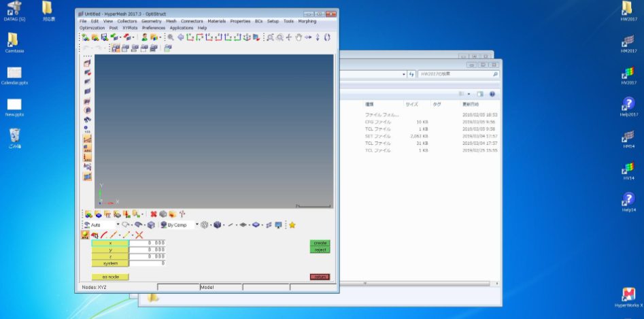The image size is (644, 319).
Task: Click the Numbers ID icon in sidebar
Action: click(87, 129)
